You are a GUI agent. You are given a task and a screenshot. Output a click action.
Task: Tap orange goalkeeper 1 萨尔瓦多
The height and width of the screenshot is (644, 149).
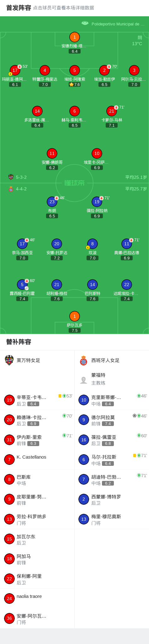(x=74, y=316)
